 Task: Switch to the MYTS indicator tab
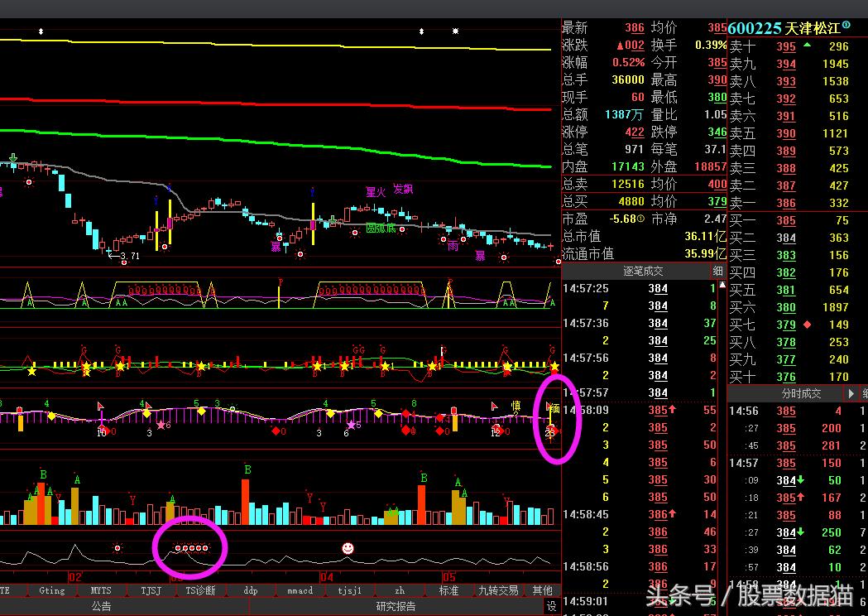[x=101, y=590]
